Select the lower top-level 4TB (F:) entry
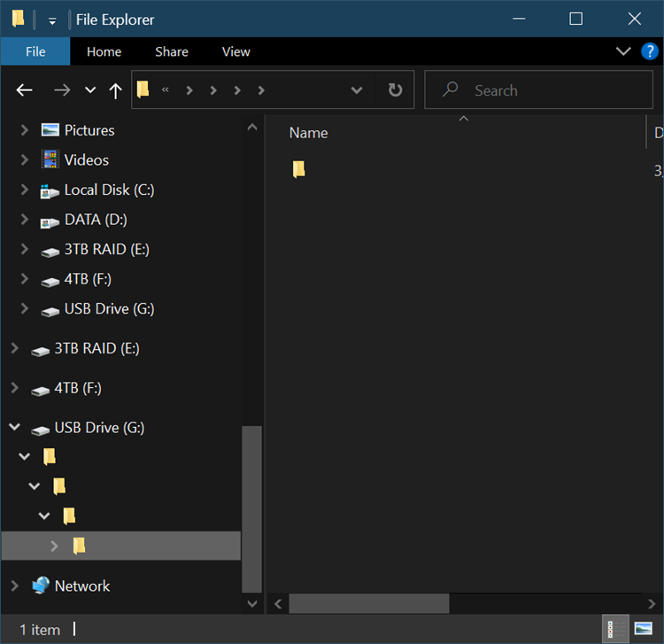 click(x=78, y=388)
